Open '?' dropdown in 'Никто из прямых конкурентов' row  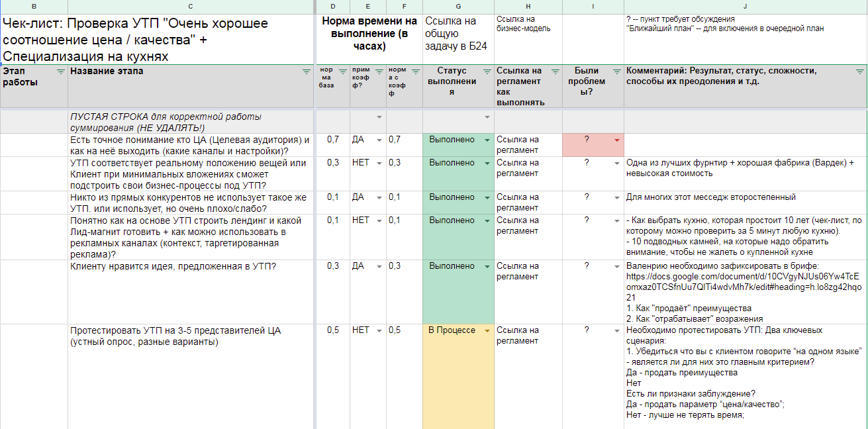click(x=617, y=198)
